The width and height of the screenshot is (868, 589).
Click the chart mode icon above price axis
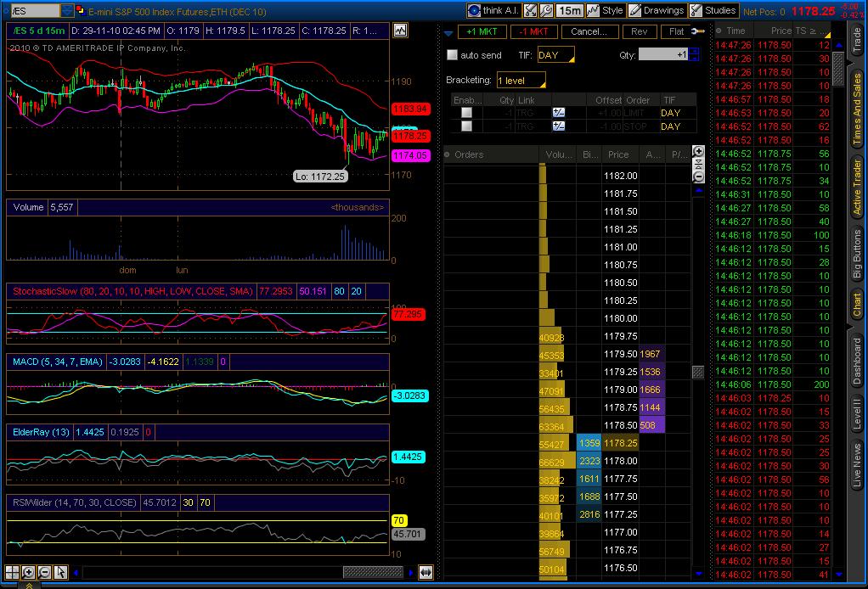click(400, 31)
